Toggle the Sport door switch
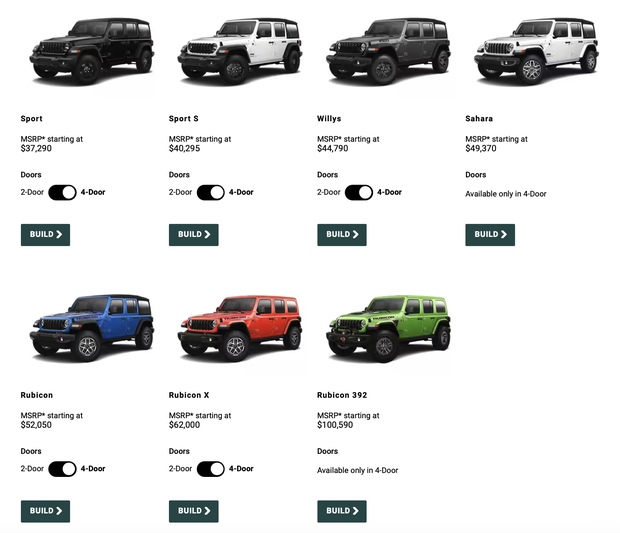The width and height of the screenshot is (620, 533). click(x=62, y=193)
